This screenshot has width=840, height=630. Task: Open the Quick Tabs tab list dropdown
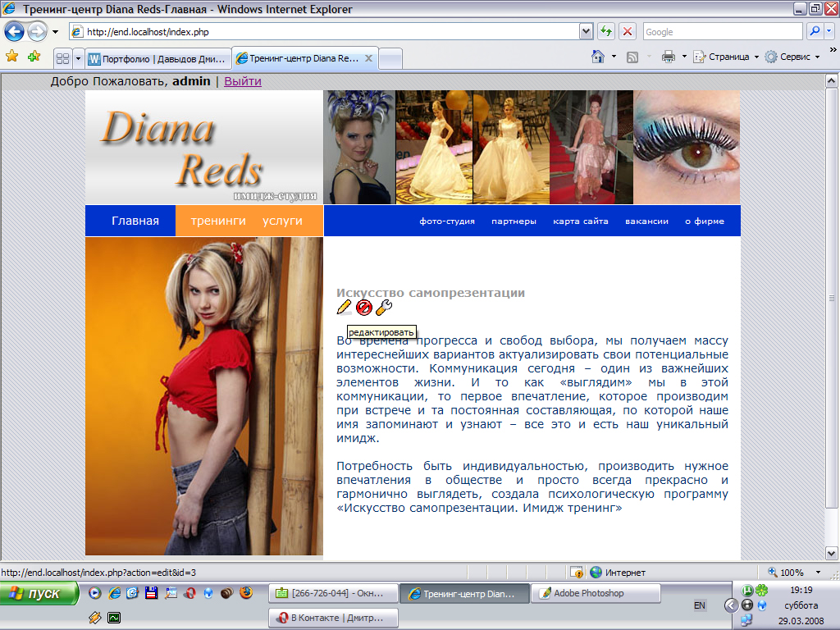tap(78, 58)
